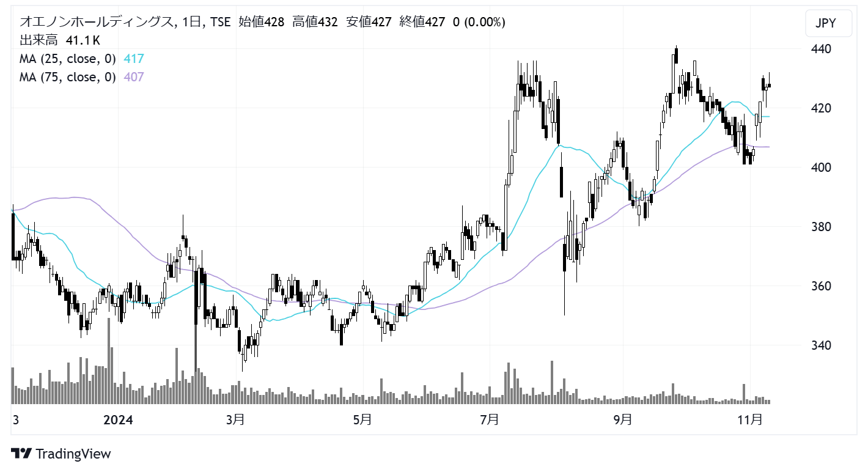The height and width of the screenshot is (472, 868).
Task: Click the 11月 time axis label
Action: pos(750,420)
